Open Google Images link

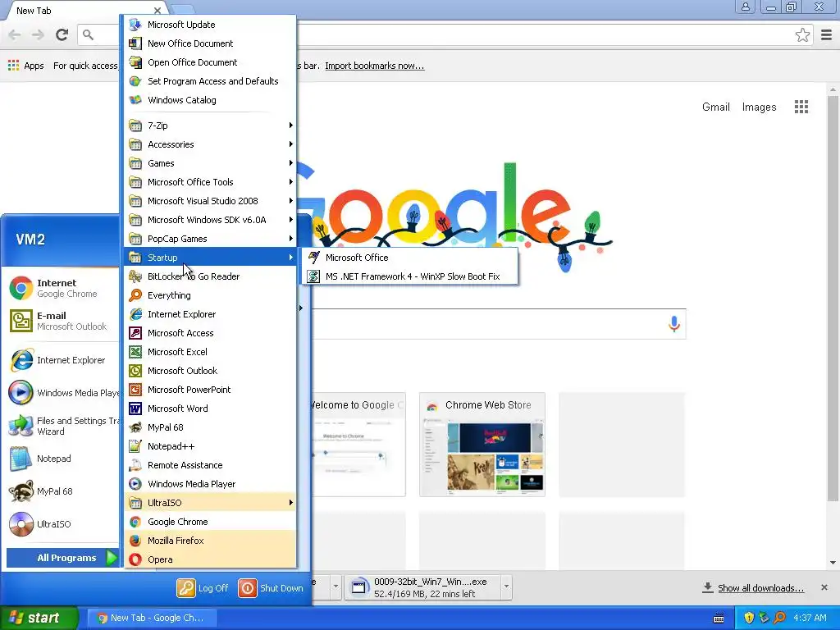(x=759, y=107)
